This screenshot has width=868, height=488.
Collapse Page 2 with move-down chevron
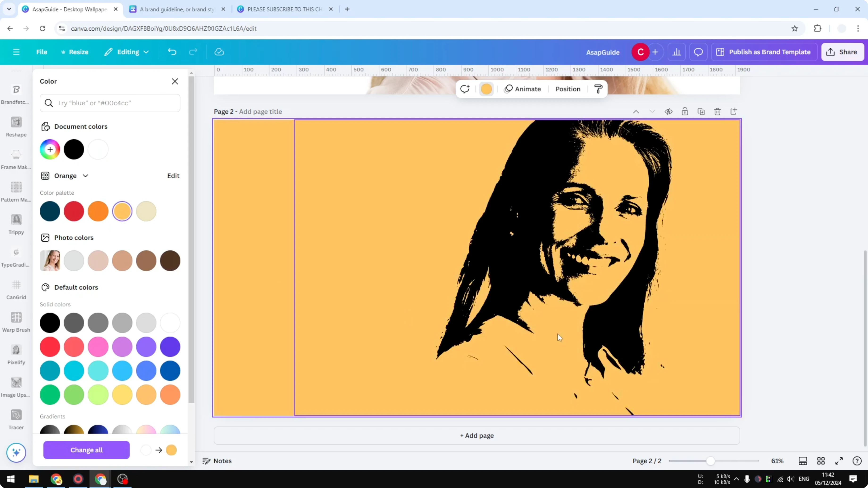[x=652, y=111]
